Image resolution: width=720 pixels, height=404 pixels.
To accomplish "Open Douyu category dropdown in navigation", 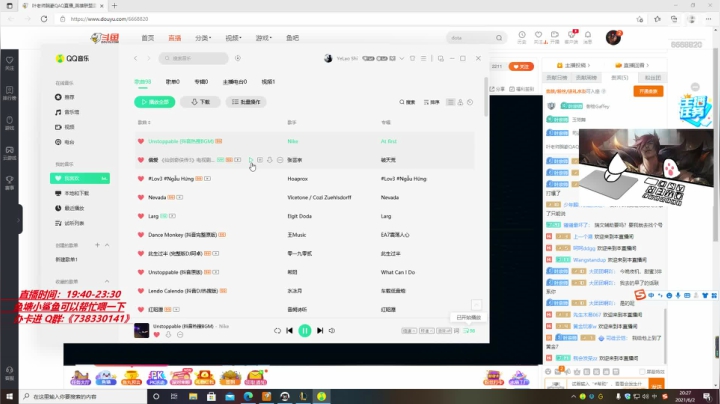I will 203,38.
